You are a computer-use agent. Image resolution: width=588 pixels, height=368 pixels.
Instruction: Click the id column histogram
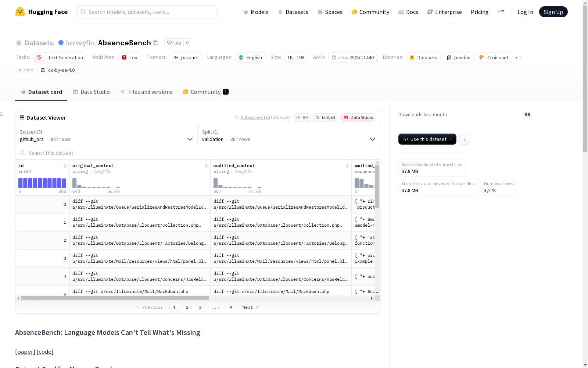(42, 183)
